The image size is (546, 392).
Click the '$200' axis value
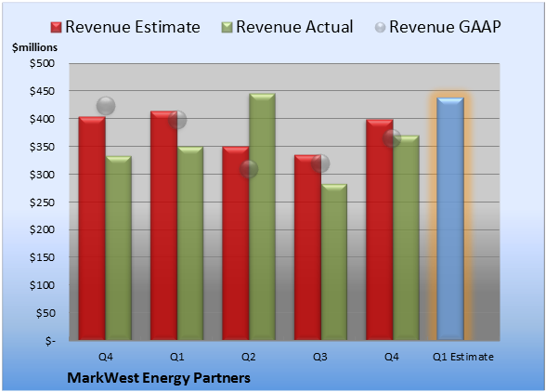click(x=42, y=229)
